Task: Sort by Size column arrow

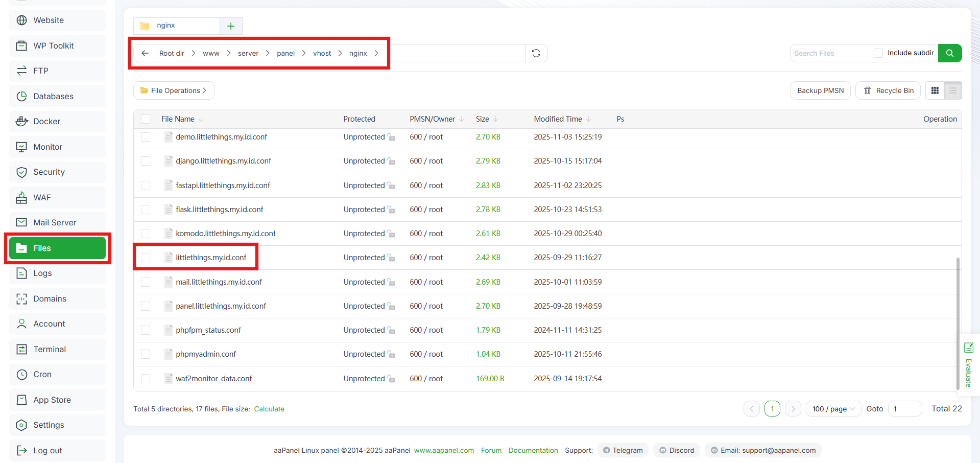Action: point(496,119)
